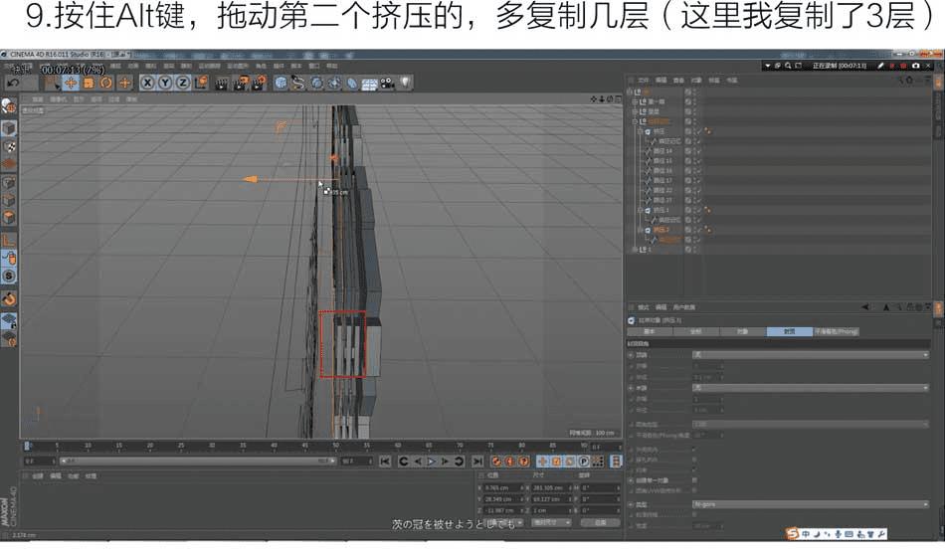This screenshot has width=945, height=560.
Task: Click Make Editable icon in left palette
Action: [x=8, y=106]
